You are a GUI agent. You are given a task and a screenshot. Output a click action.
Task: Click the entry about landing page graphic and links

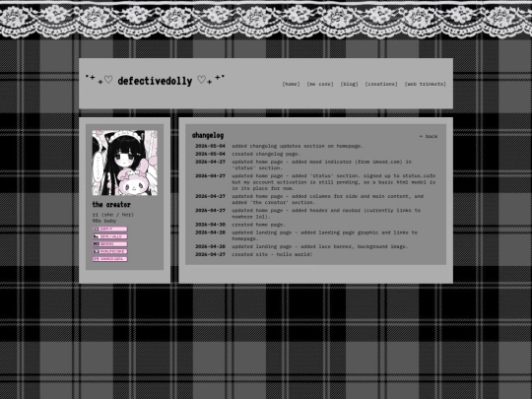(325, 235)
